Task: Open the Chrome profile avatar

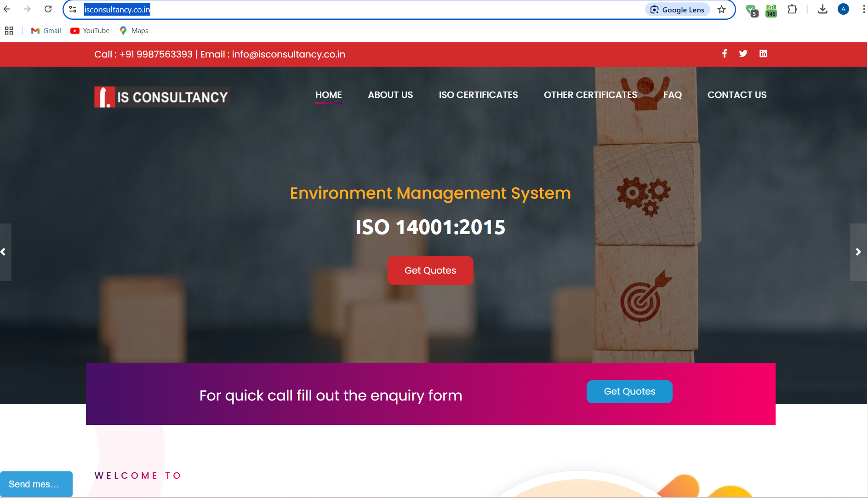Action: pos(843,9)
